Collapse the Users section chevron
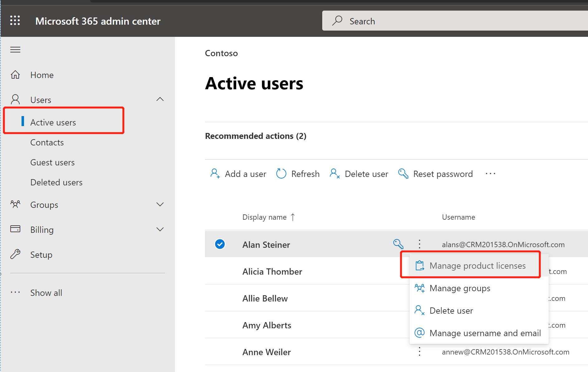588x372 pixels. point(160,99)
